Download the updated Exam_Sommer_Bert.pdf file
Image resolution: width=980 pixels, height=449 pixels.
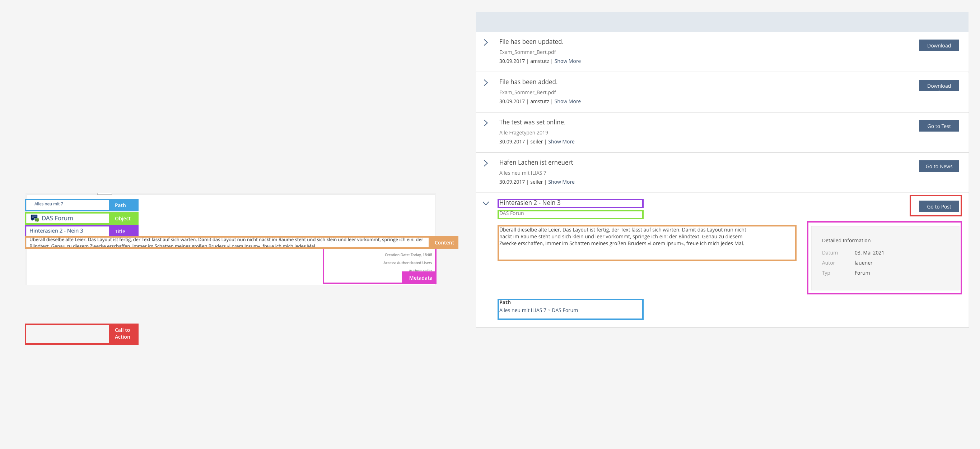click(938, 45)
